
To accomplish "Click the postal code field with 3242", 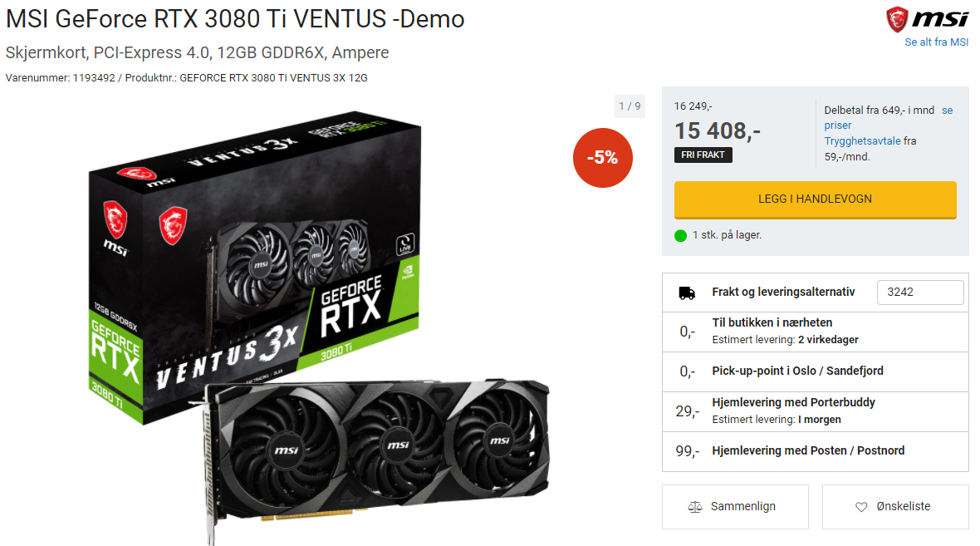I will click(920, 292).
